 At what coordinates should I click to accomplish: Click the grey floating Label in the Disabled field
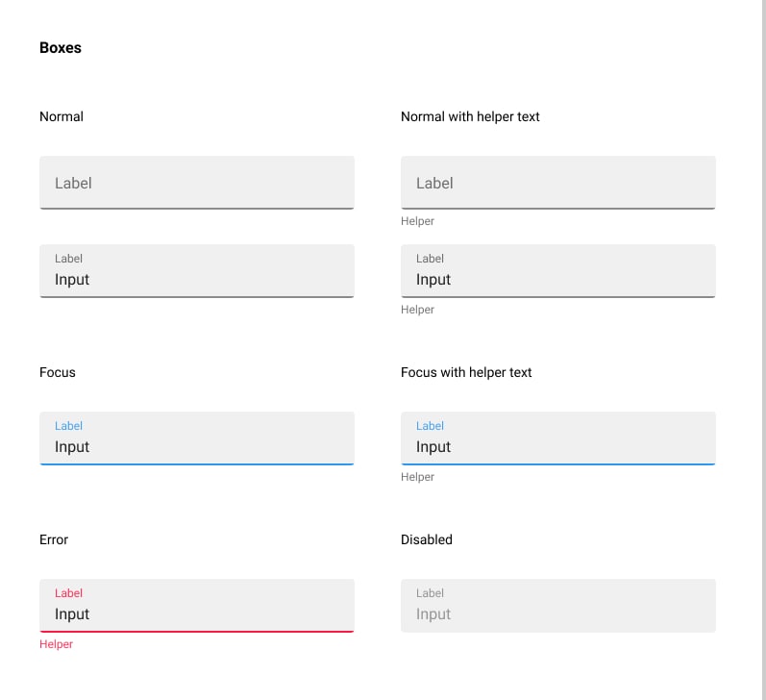point(430,593)
